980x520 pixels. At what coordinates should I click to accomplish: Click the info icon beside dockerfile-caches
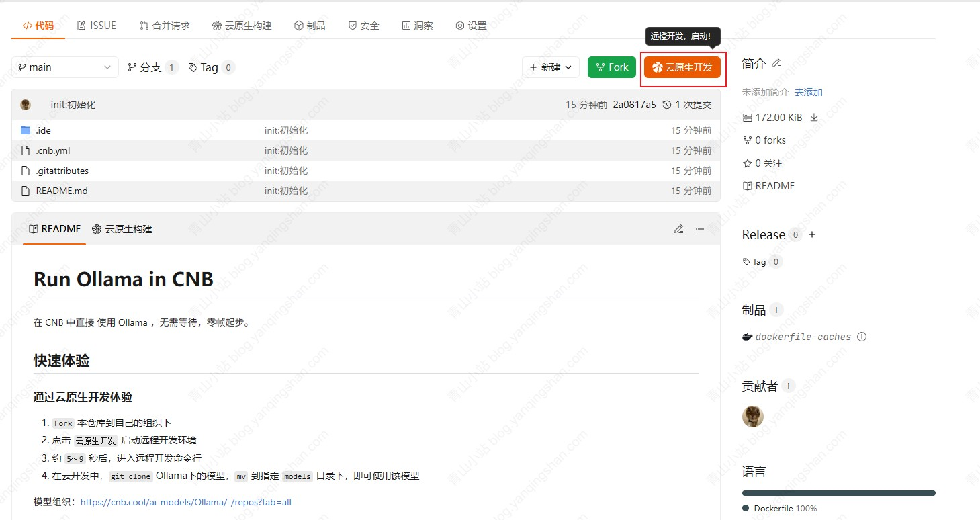pyautogui.click(x=862, y=337)
